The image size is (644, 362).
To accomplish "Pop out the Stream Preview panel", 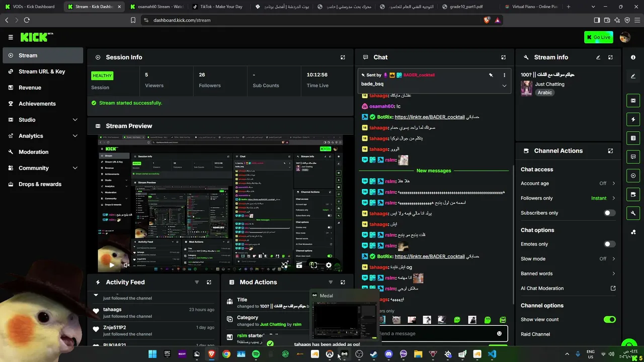I will (x=343, y=126).
